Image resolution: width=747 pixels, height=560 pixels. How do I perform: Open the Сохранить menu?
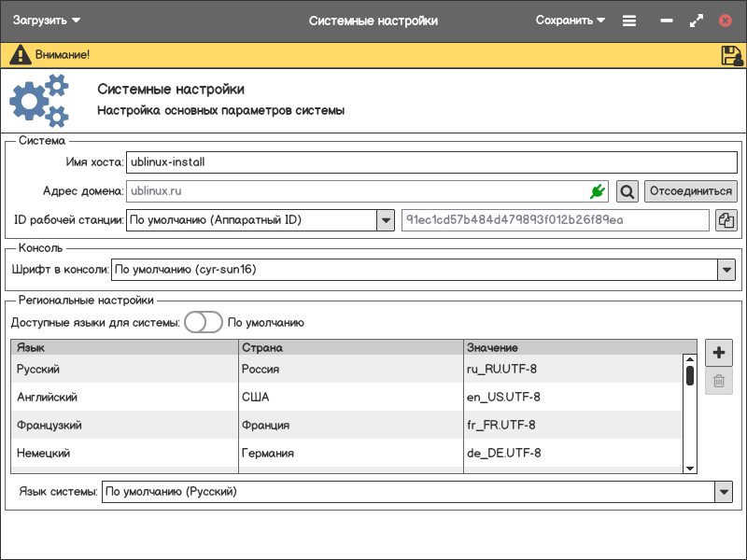[x=571, y=21]
